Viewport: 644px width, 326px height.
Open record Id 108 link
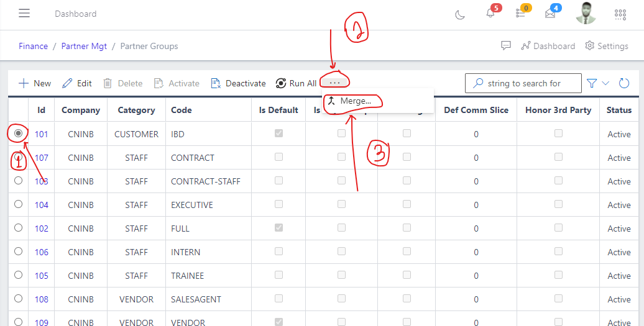pos(41,299)
